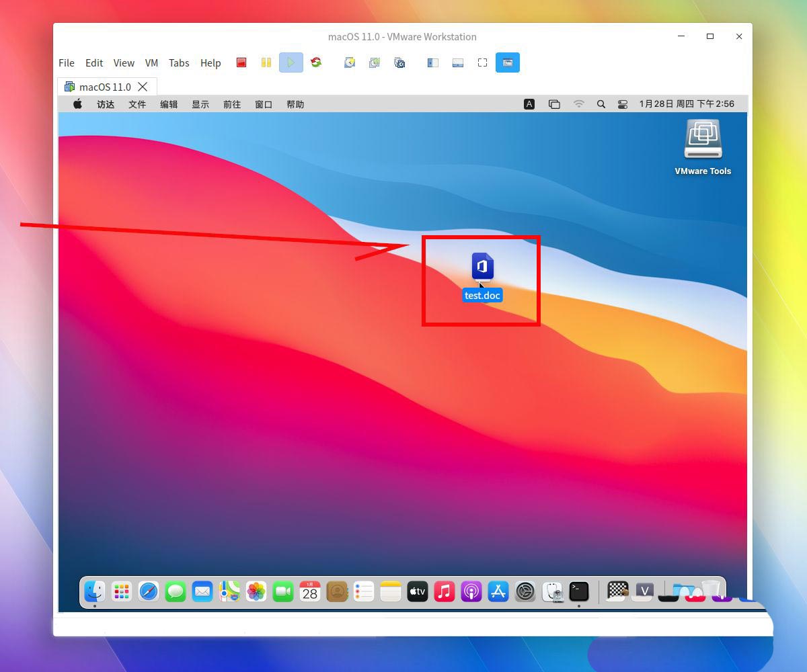Image resolution: width=807 pixels, height=672 pixels.
Task: Power off the virtual machine
Action: tap(241, 62)
